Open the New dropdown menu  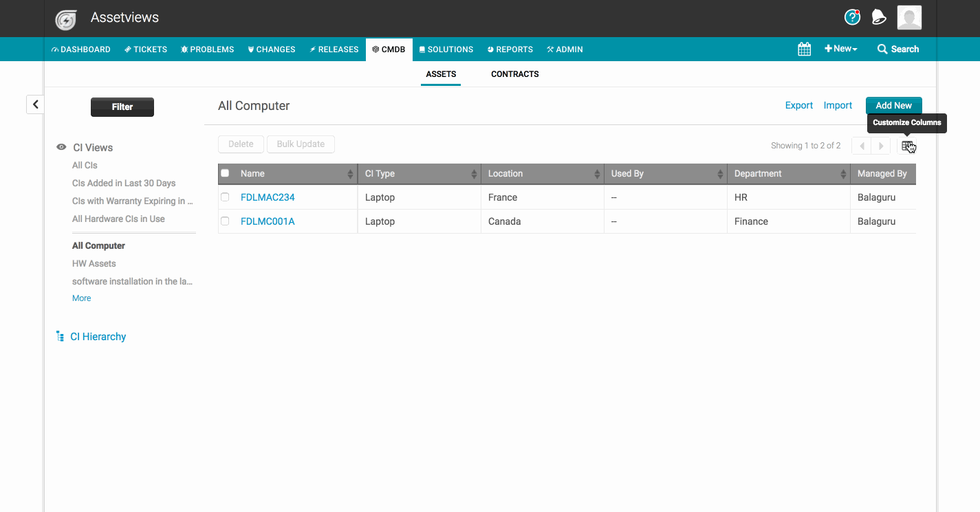pyautogui.click(x=841, y=49)
